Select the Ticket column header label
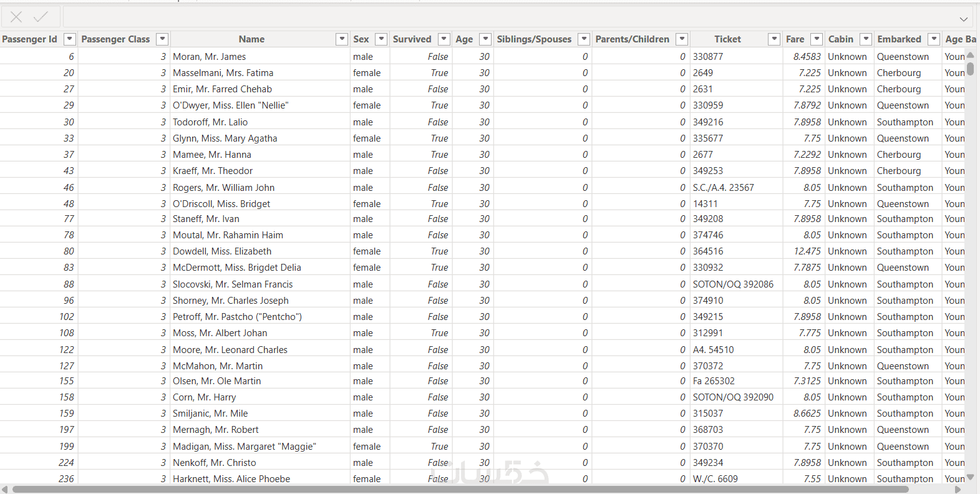The height and width of the screenshot is (494, 980). tap(727, 39)
